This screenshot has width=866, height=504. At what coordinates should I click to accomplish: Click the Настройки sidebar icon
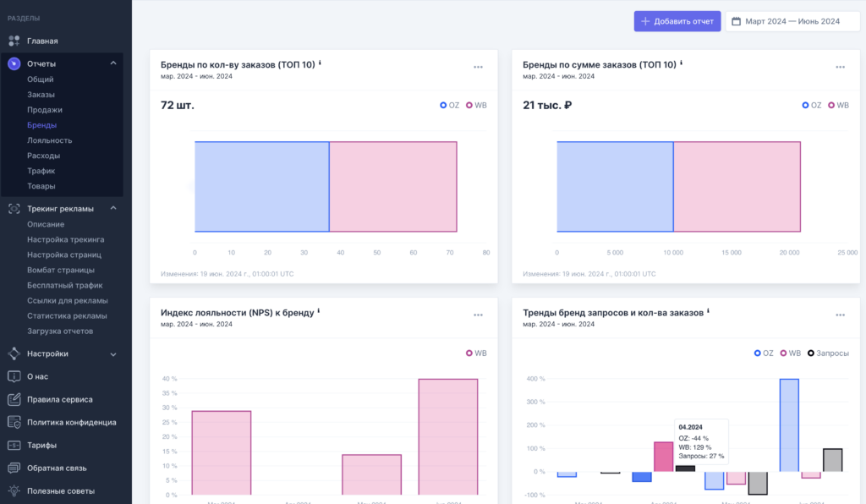[x=14, y=353]
